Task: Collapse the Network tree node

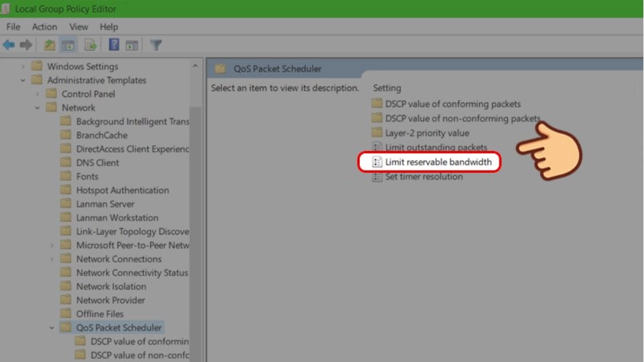Action: [37, 108]
